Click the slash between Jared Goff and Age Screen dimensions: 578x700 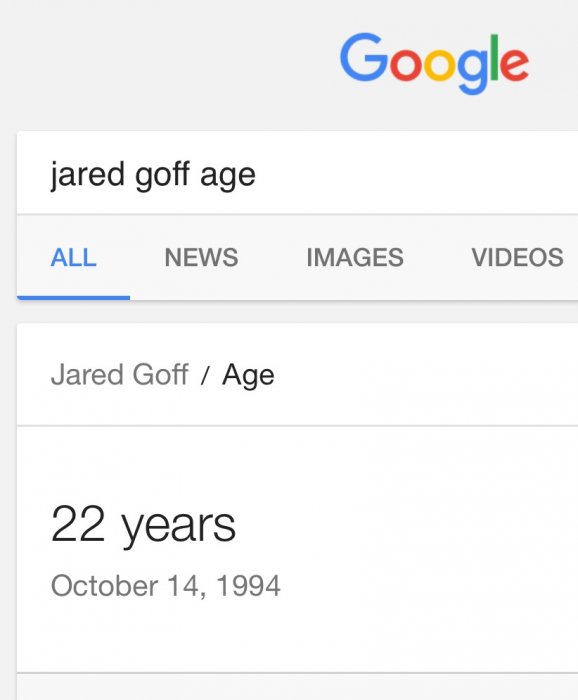pyautogui.click(x=205, y=375)
